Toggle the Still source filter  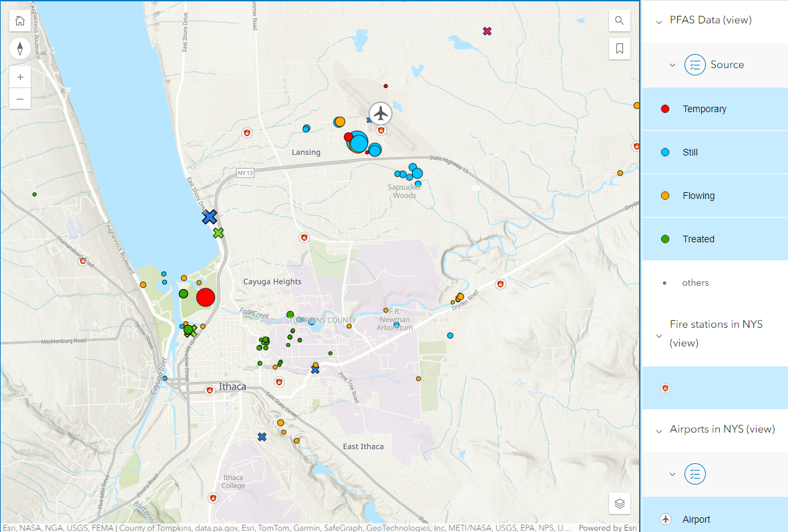(665, 152)
